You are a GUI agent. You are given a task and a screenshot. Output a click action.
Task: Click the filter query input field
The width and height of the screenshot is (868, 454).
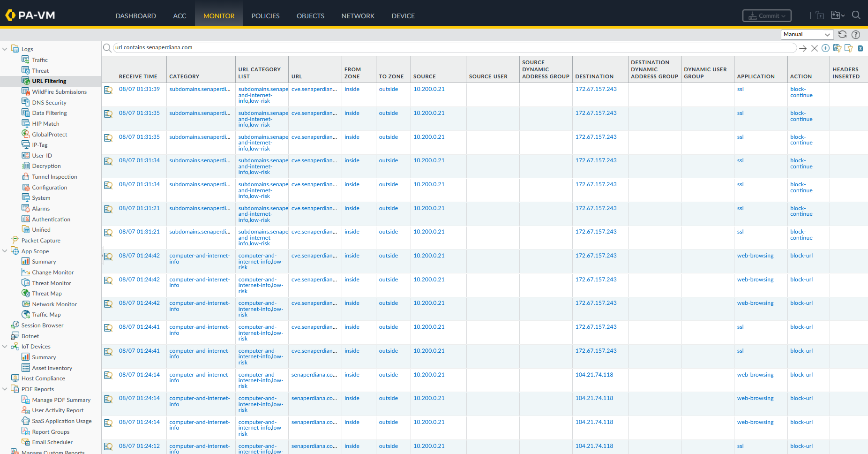click(x=455, y=48)
